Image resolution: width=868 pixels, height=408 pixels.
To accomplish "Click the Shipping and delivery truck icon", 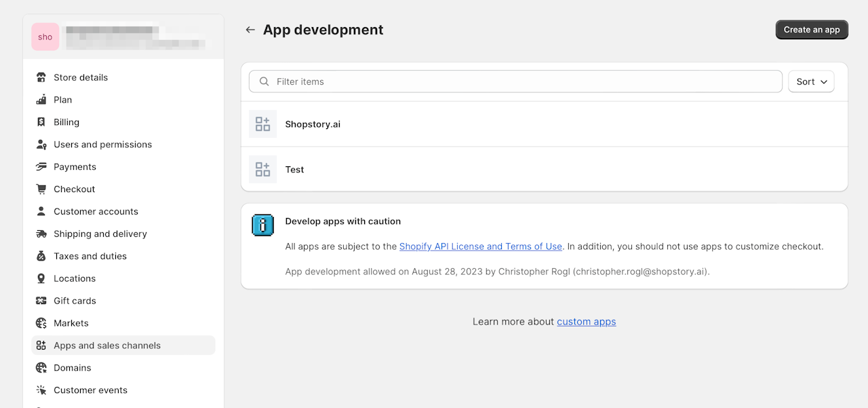I will (41, 234).
